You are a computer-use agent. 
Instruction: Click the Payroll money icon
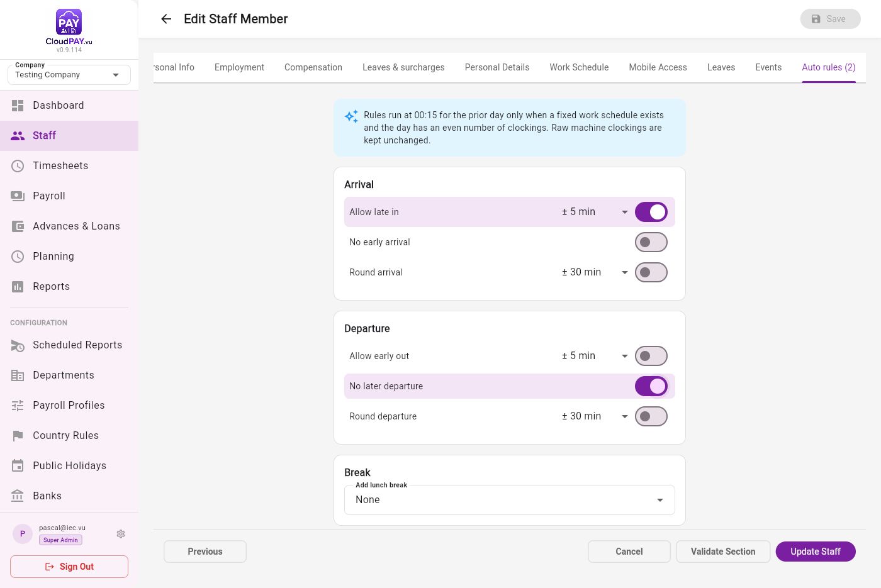coord(18,196)
